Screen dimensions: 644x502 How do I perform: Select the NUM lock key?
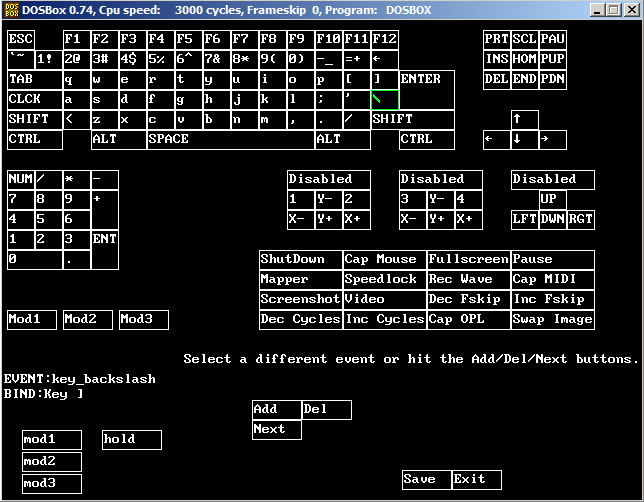pyautogui.click(x=21, y=180)
